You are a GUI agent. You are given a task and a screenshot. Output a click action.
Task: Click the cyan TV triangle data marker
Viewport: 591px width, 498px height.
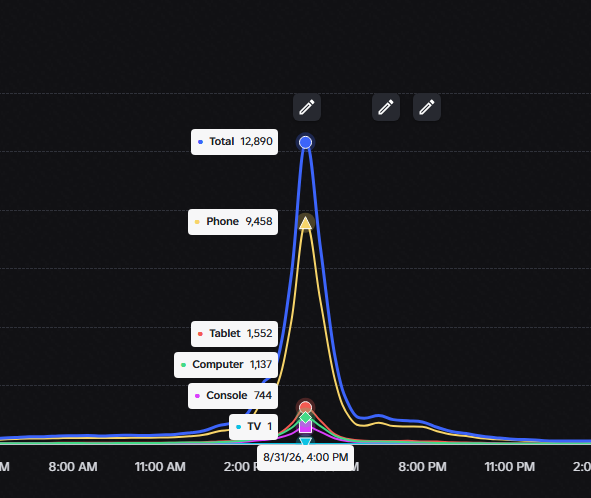[305, 441]
